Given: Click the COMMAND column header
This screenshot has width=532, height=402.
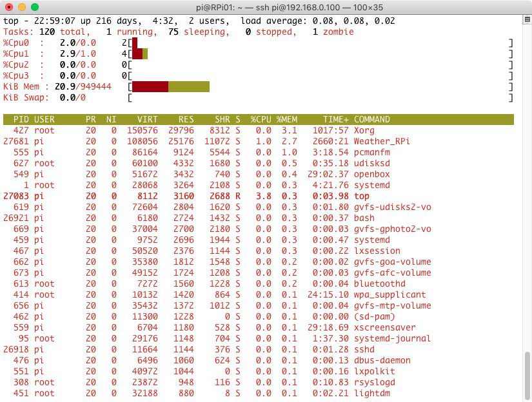Looking at the screenshot, I should pyautogui.click(x=372, y=119).
